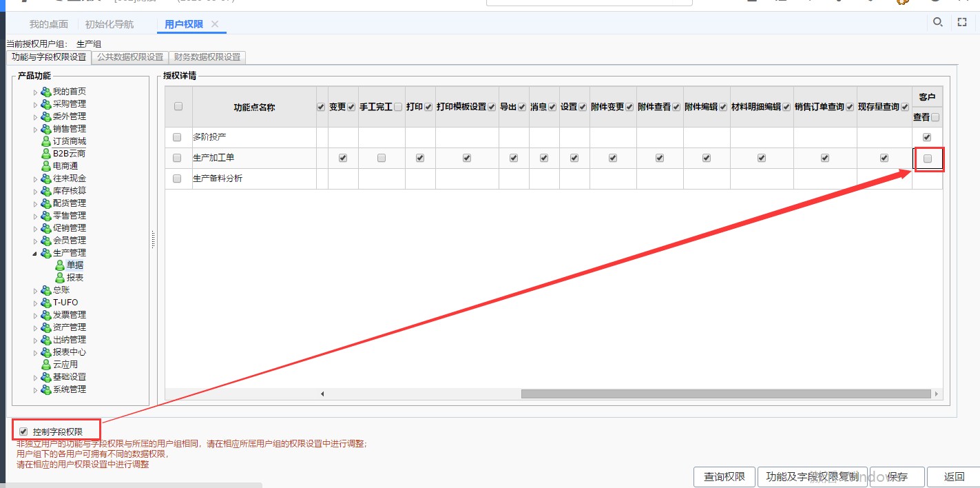Viewport: 980px width, 488px height.
Task: Click the B2B云商 user icon
Action: click(x=46, y=154)
